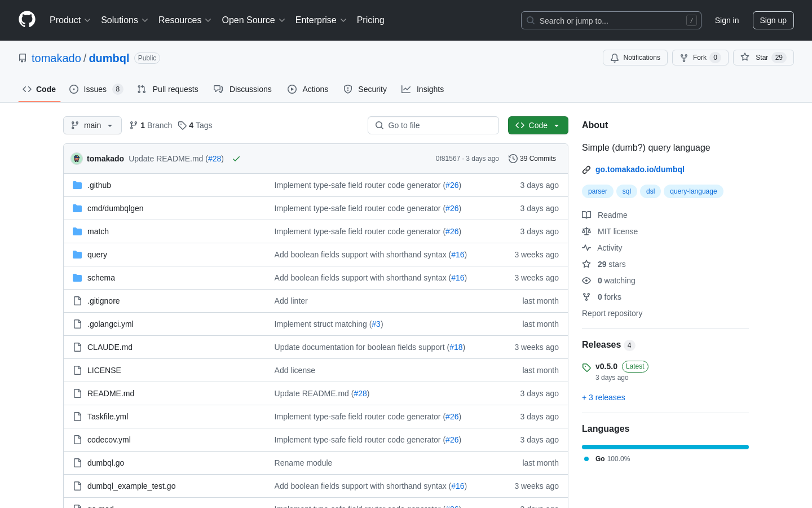Open the main branch selector dropdown
This screenshot has width=812, height=508.
point(92,125)
